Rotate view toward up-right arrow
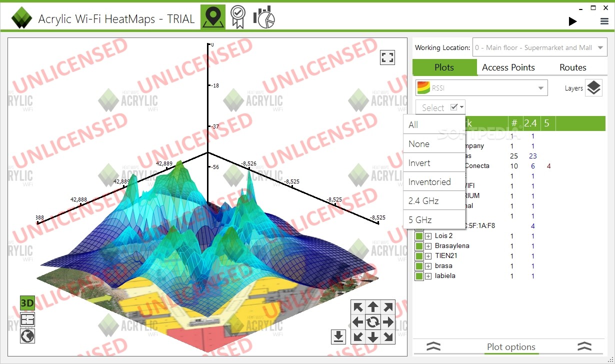The image size is (615, 364). [388, 307]
